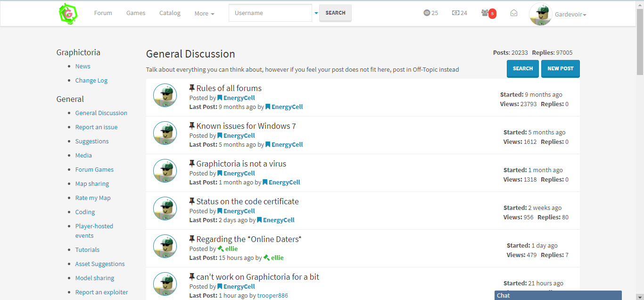Click avatar beside Known issues for Windows 7
The width and height of the screenshot is (644, 300).
click(x=165, y=133)
